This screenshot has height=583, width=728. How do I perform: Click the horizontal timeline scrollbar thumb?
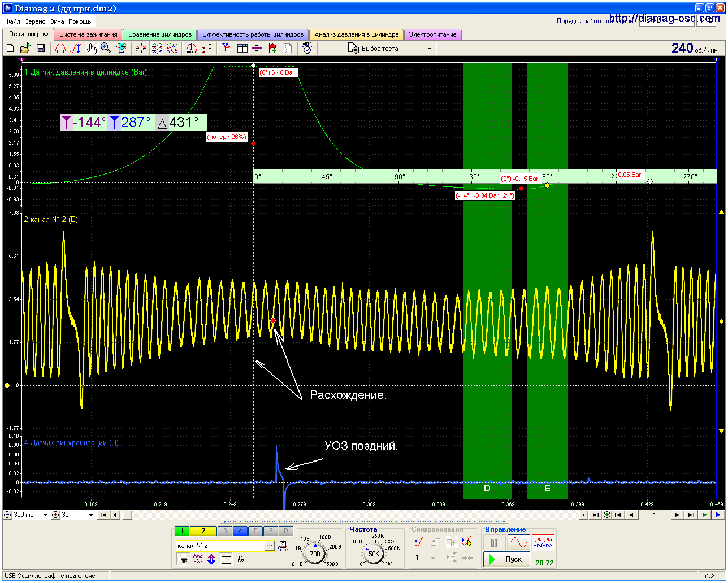click(127, 515)
